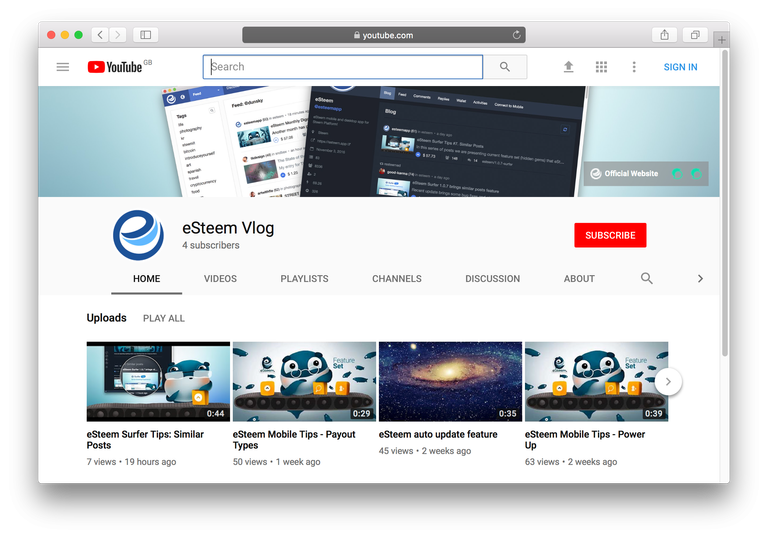Click the red Subscribe button
The height and width of the screenshot is (538, 768).
[x=610, y=235]
